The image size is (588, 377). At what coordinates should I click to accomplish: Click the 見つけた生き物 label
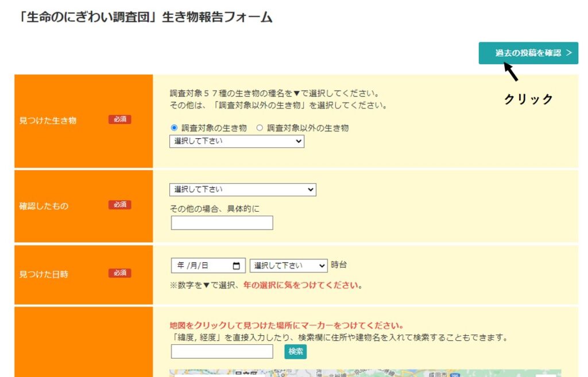coord(48,121)
